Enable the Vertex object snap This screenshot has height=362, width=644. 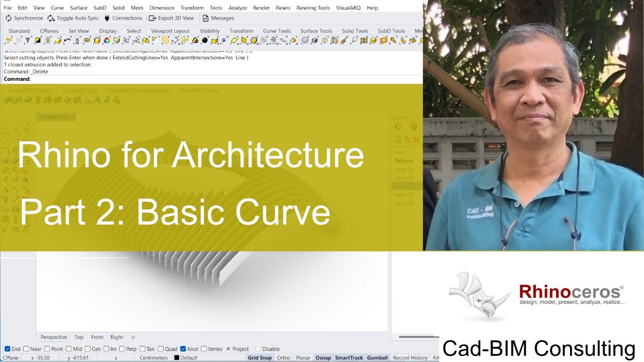pos(204,349)
